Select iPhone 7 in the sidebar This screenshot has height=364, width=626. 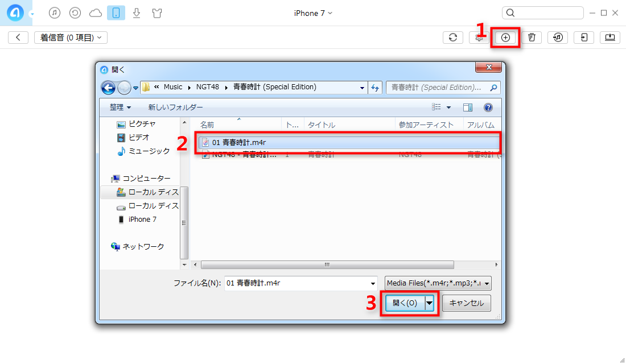pyautogui.click(x=137, y=220)
